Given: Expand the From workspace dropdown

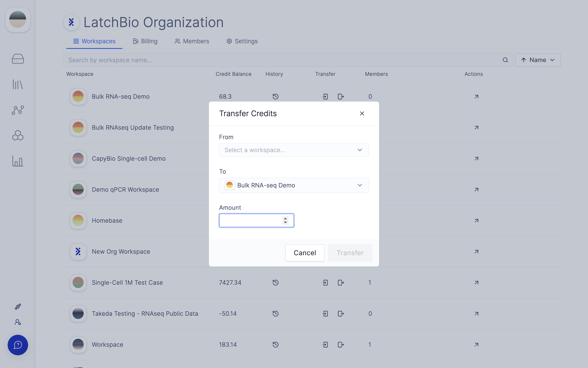Looking at the screenshot, I should point(294,150).
